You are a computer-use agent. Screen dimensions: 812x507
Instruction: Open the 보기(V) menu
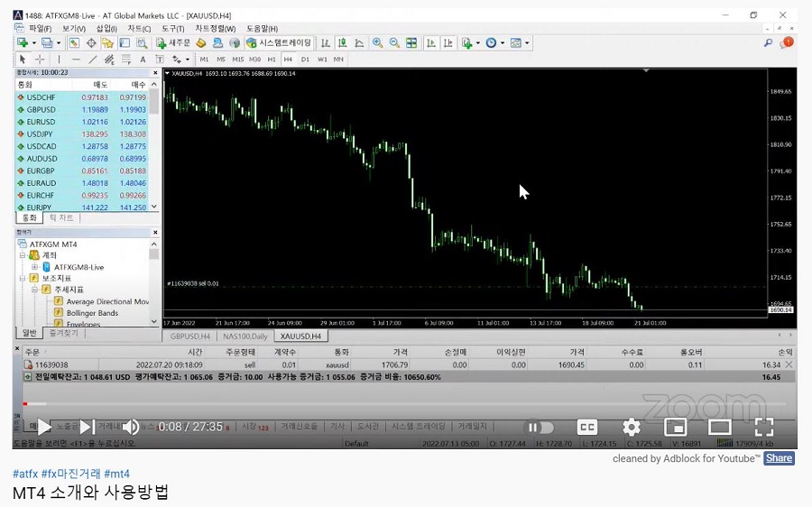pos(74,29)
